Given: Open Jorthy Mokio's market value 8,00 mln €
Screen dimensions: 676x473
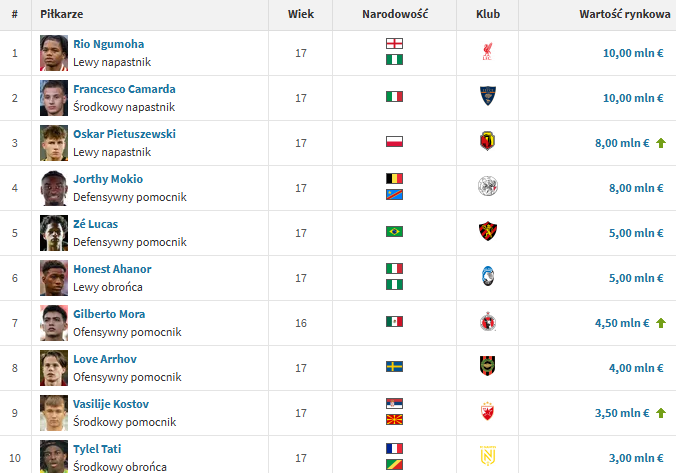Looking at the screenshot, I should (636, 187).
